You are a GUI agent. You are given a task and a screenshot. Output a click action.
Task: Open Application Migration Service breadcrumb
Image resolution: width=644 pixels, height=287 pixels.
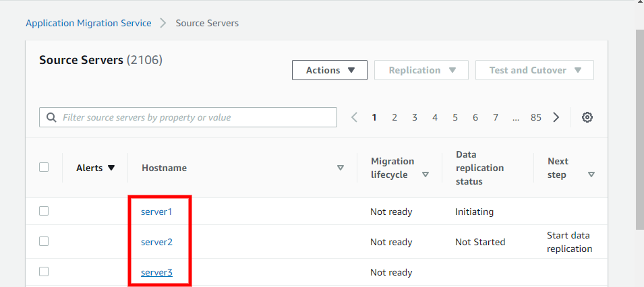pyautogui.click(x=88, y=23)
